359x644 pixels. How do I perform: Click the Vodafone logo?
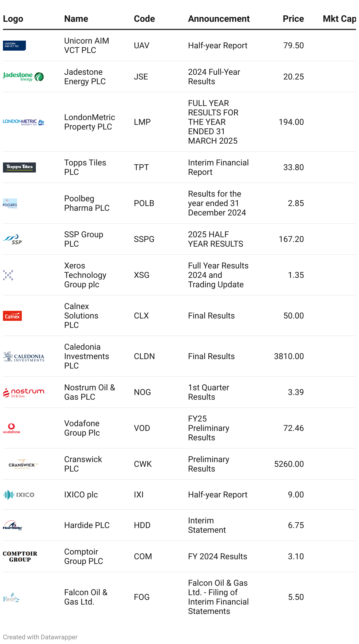tap(11, 428)
